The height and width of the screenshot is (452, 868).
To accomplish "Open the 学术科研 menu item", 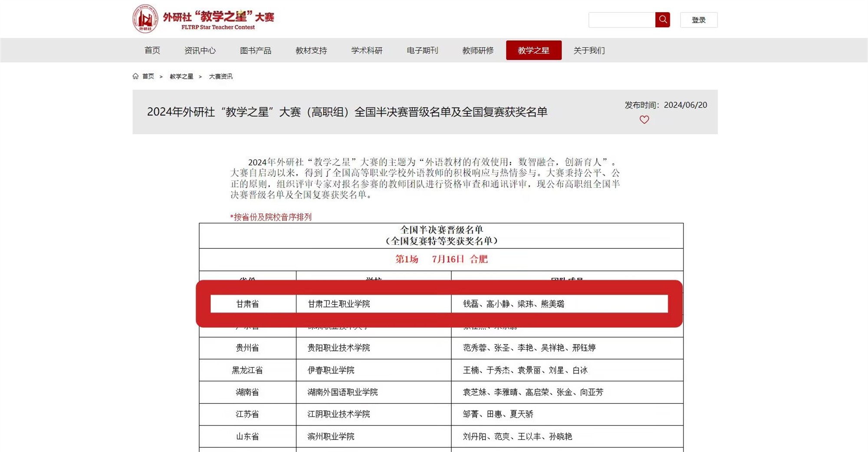I will coord(367,50).
